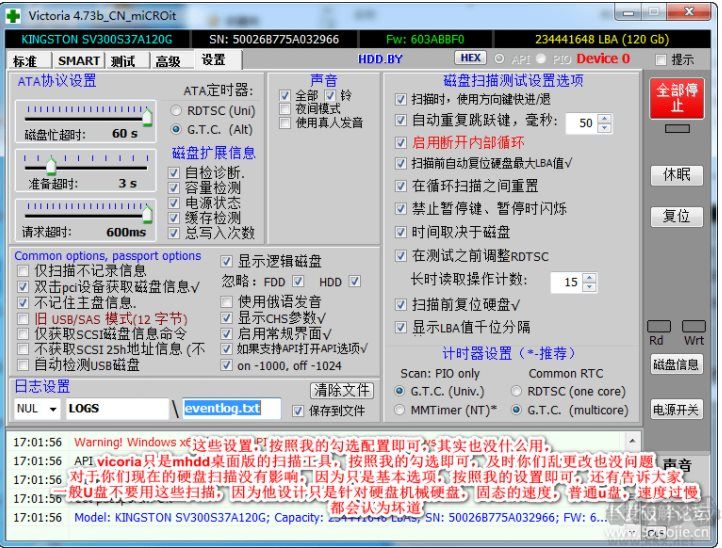Select G.T.C. (multicore) RTC option
The width and height of the screenshot is (722, 548).
pos(517,410)
